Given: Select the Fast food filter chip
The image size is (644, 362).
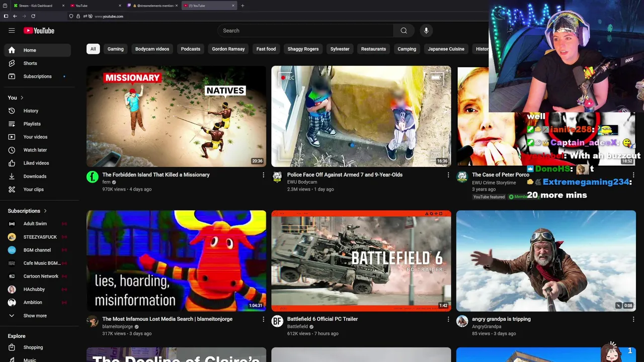Looking at the screenshot, I should [x=266, y=49].
